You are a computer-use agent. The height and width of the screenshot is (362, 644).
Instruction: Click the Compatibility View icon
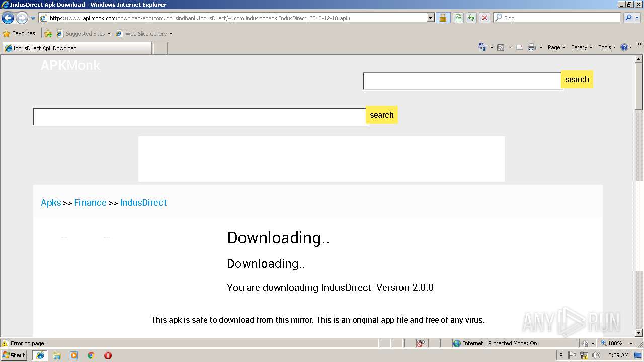pyautogui.click(x=458, y=18)
